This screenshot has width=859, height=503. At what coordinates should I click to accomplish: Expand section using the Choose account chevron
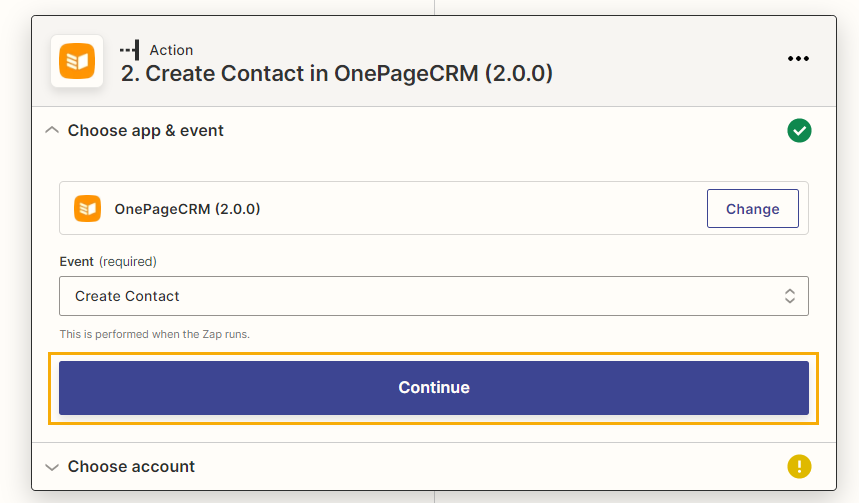(x=52, y=467)
